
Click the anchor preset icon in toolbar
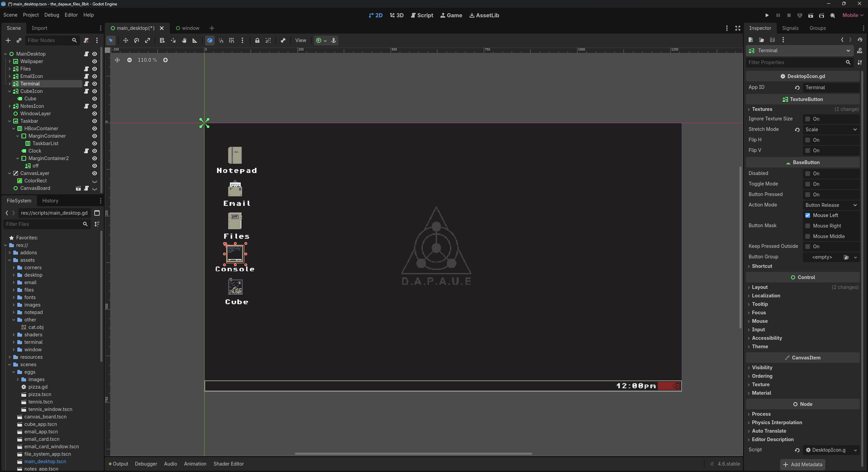(x=334, y=40)
